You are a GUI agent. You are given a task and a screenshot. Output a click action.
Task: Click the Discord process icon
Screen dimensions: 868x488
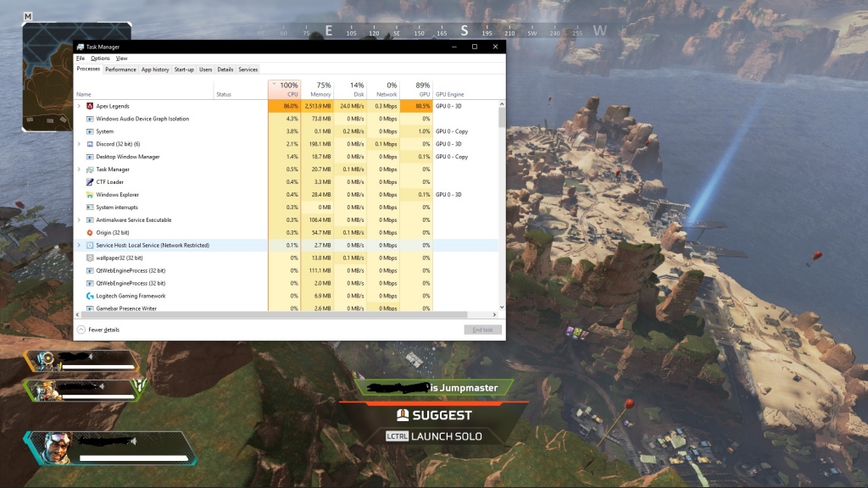(x=90, y=144)
